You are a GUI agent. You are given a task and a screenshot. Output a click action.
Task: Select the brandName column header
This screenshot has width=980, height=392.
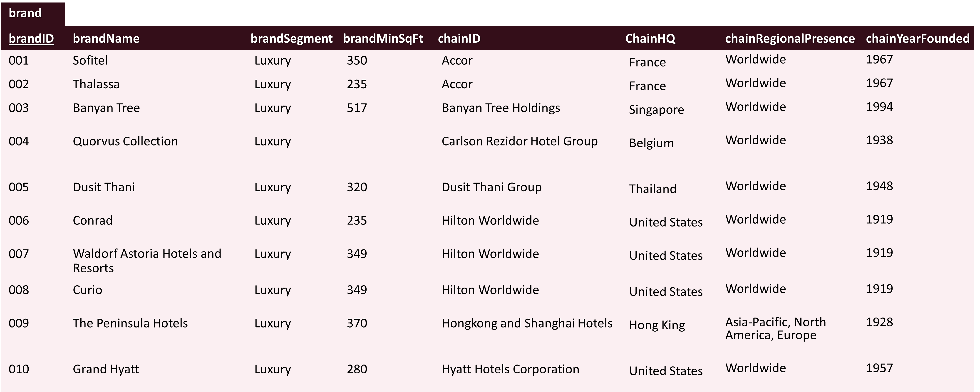click(x=106, y=38)
